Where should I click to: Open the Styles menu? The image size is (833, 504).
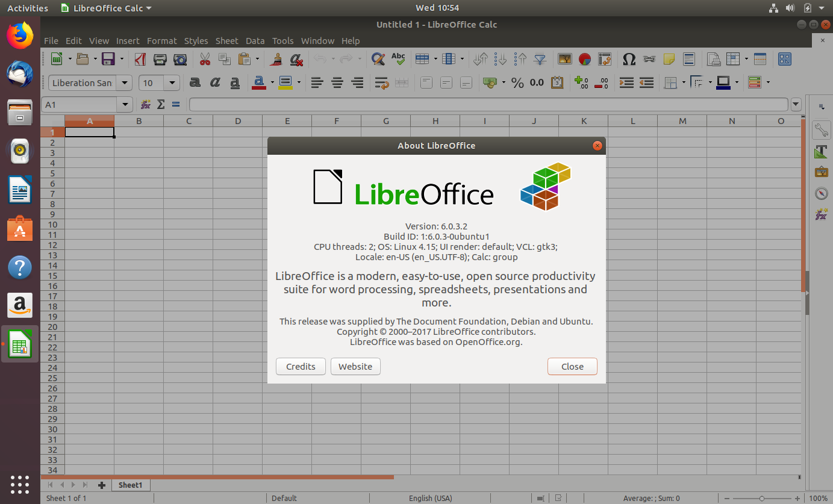tap(196, 41)
